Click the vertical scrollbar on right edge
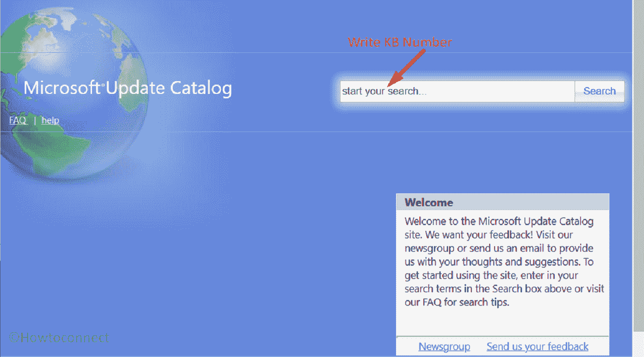Image resolution: width=644 pixels, height=357 pixels. pyautogui.click(x=638, y=166)
